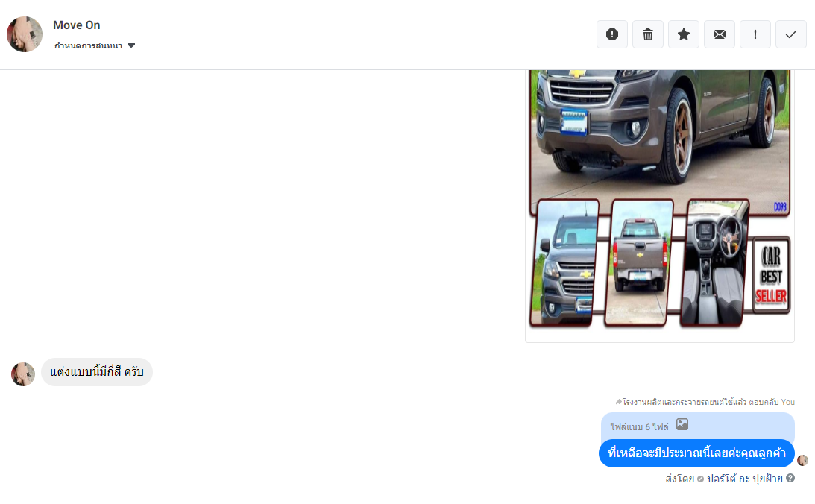The width and height of the screenshot is (815, 504).
Task: Mark conversation unread with envelope icon
Action: (720, 34)
